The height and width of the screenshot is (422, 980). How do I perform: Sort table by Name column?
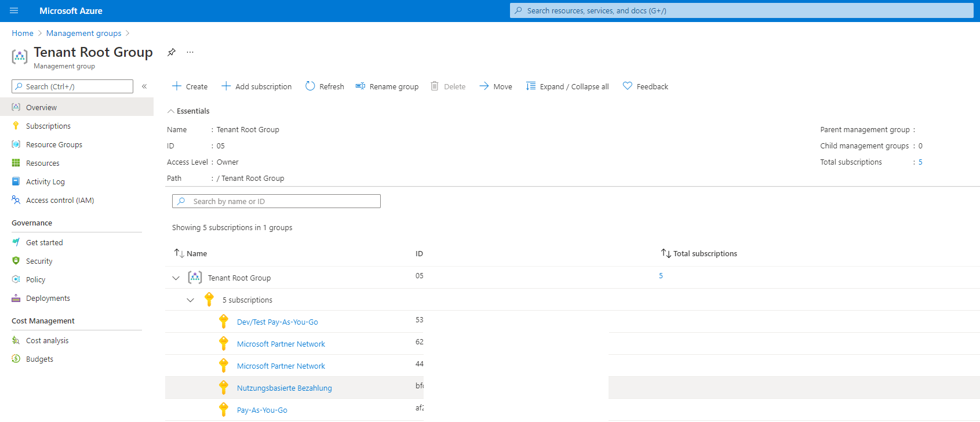pyautogui.click(x=191, y=253)
